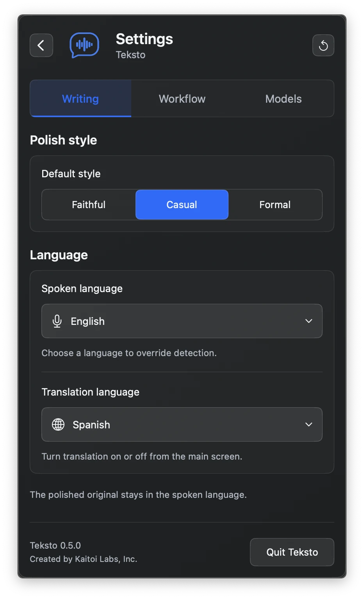Click the Settings title text

click(x=145, y=39)
